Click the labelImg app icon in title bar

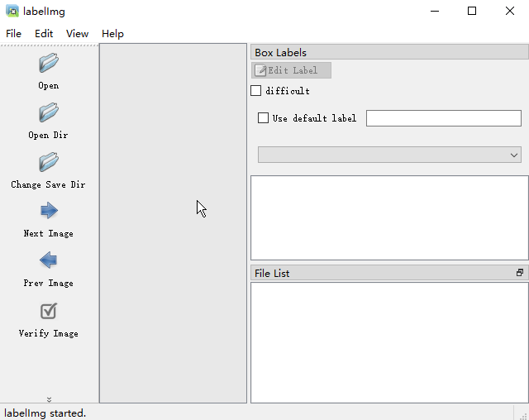(12, 11)
